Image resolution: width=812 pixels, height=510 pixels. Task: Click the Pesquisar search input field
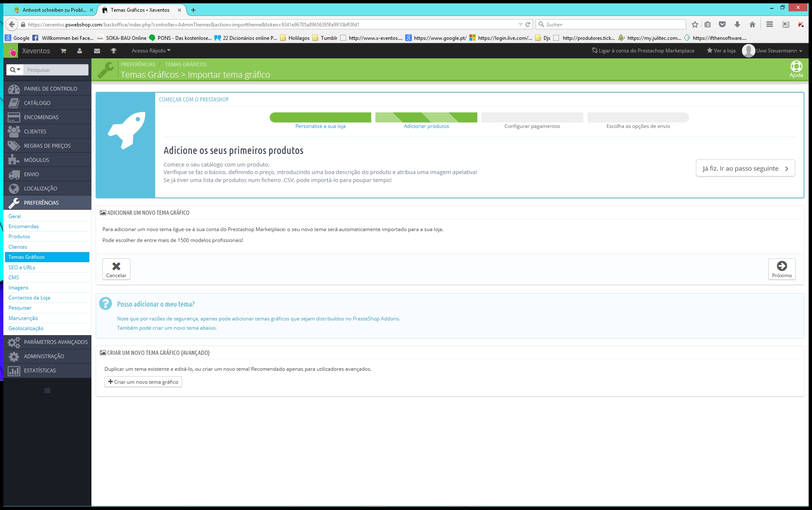click(56, 70)
